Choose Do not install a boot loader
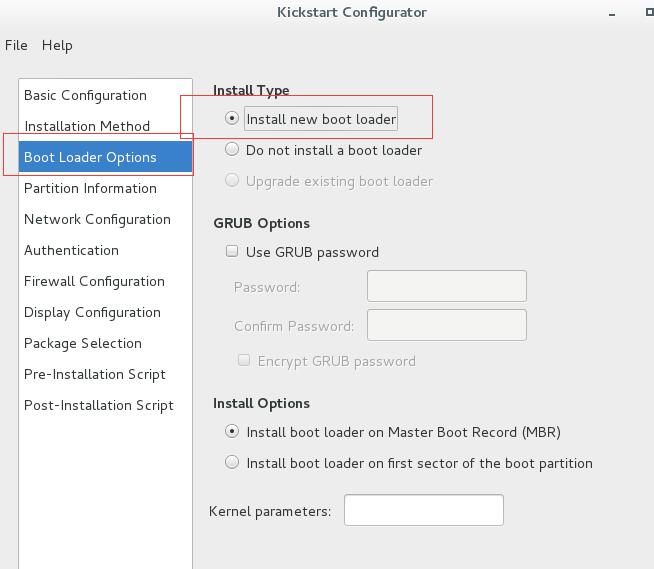This screenshot has width=654, height=569. click(232, 149)
